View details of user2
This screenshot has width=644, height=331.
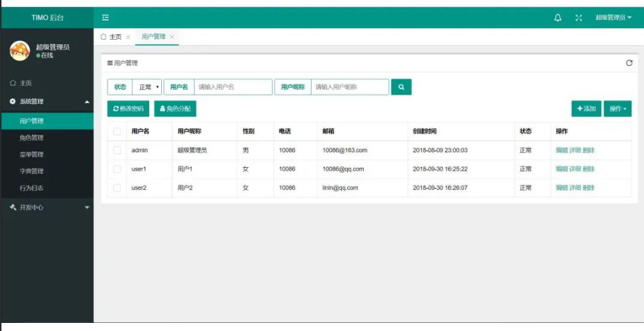pyautogui.click(x=575, y=188)
